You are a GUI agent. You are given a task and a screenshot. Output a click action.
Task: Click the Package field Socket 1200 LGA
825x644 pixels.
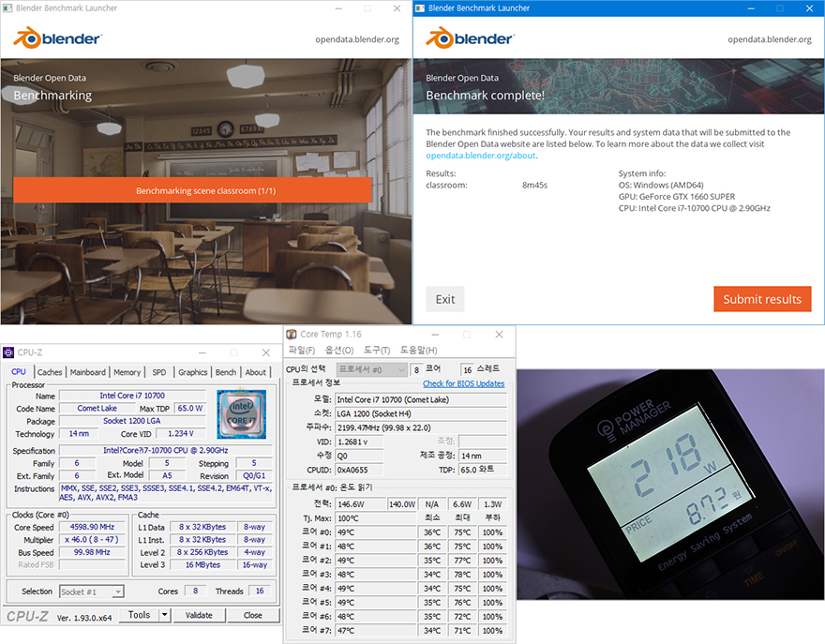(x=132, y=421)
